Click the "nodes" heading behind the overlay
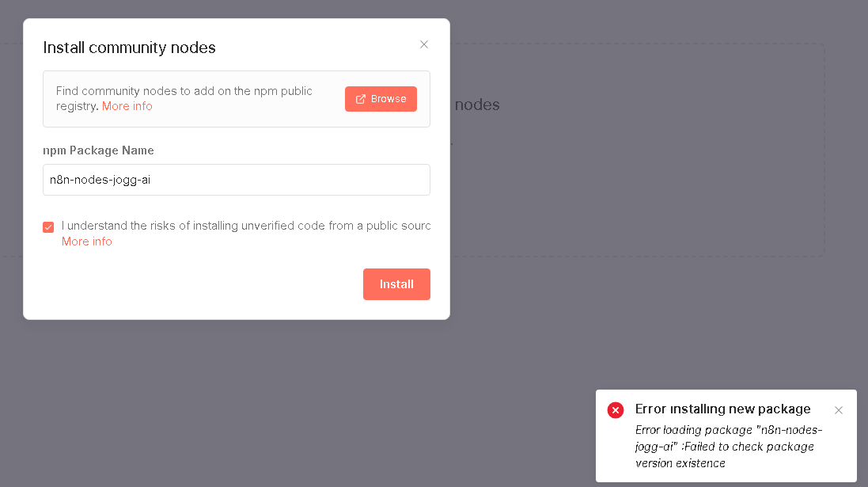This screenshot has height=487, width=868. pos(477,105)
